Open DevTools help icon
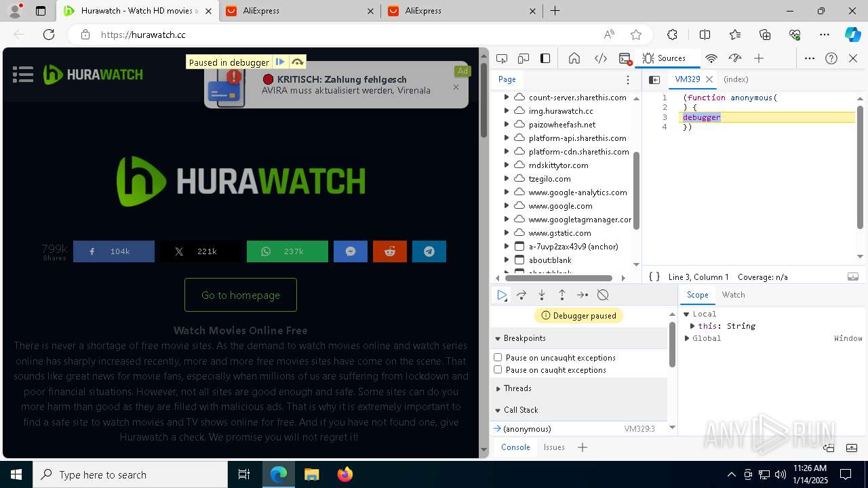Viewport: 868px width, 488px height. pyautogui.click(x=831, y=58)
